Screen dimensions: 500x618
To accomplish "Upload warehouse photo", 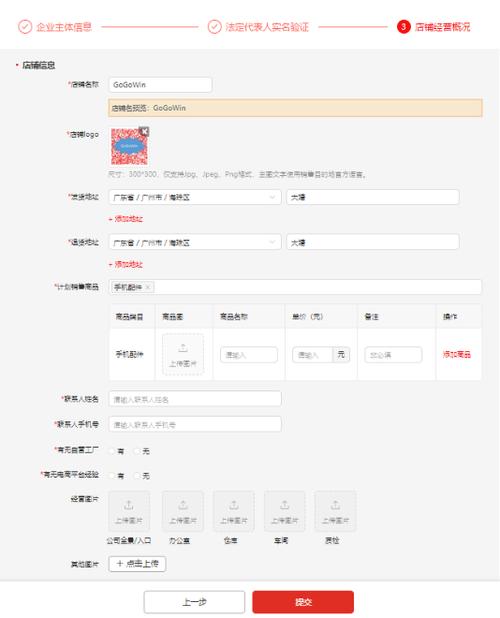I will point(234,511).
